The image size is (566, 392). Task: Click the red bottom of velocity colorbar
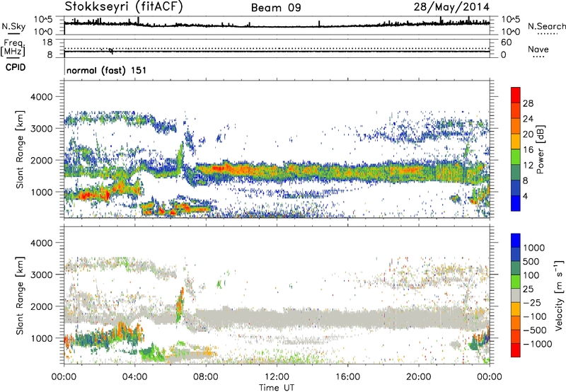[x=516, y=350]
